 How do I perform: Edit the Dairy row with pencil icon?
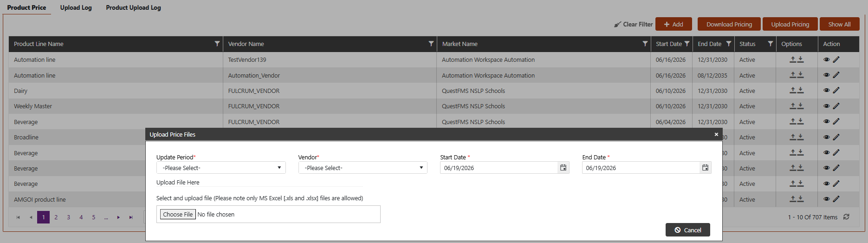tap(836, 91)
